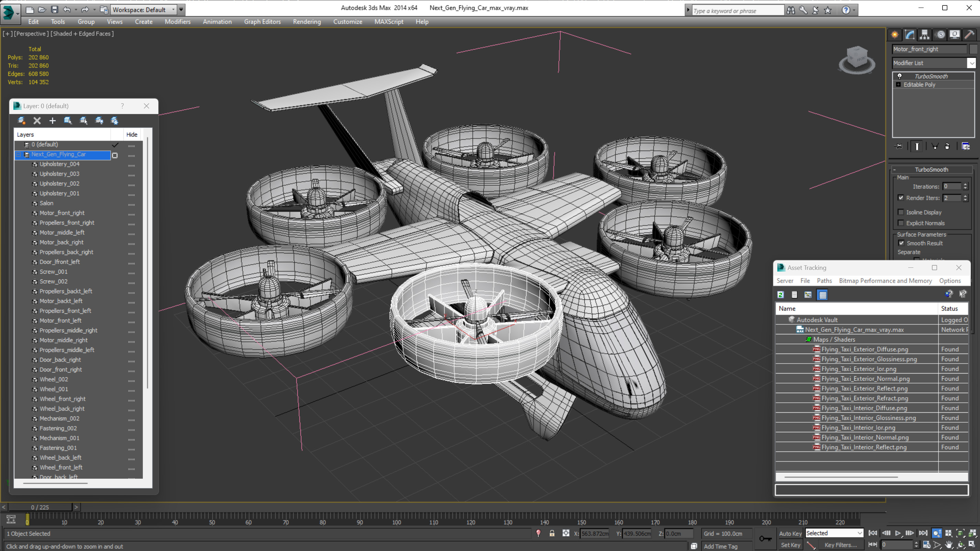The height and width of the screenshot is (551, 980).
Task: Click the Selection Lock padlock icon
Action: (552, 533)
